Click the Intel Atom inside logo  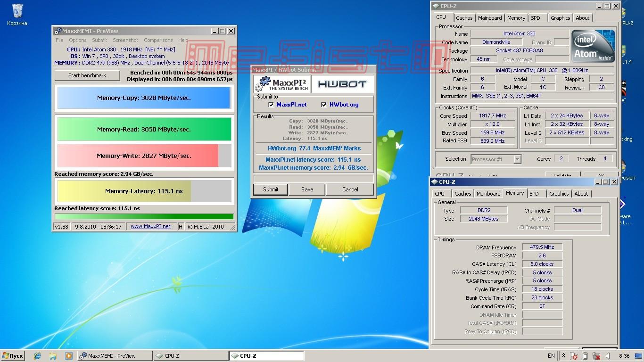(594, 46)
